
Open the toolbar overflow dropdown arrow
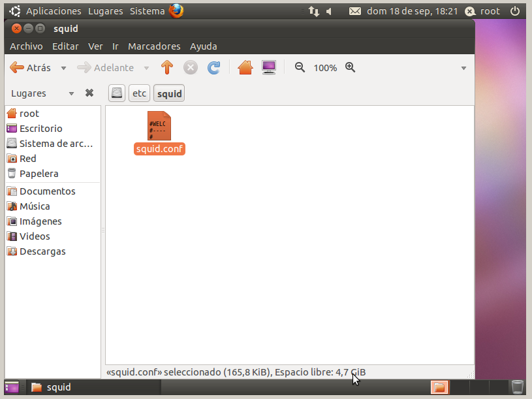coord(463,68)
